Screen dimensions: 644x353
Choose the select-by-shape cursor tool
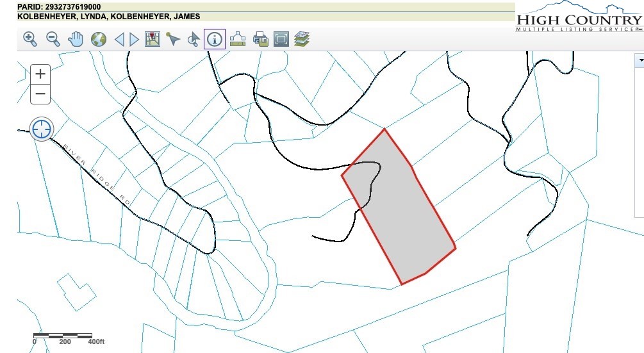[194, 40]
